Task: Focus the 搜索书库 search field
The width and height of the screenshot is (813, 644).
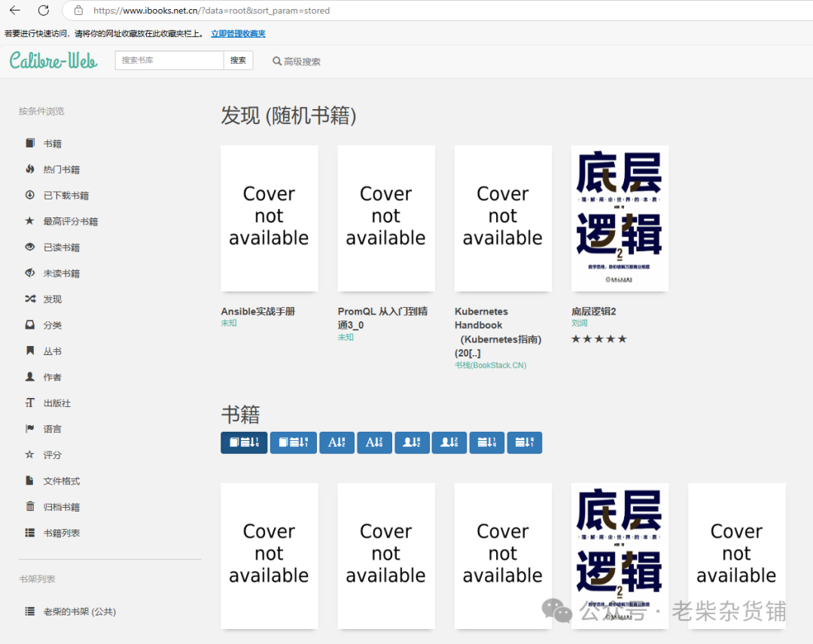Action: click(x=169, y=60)
